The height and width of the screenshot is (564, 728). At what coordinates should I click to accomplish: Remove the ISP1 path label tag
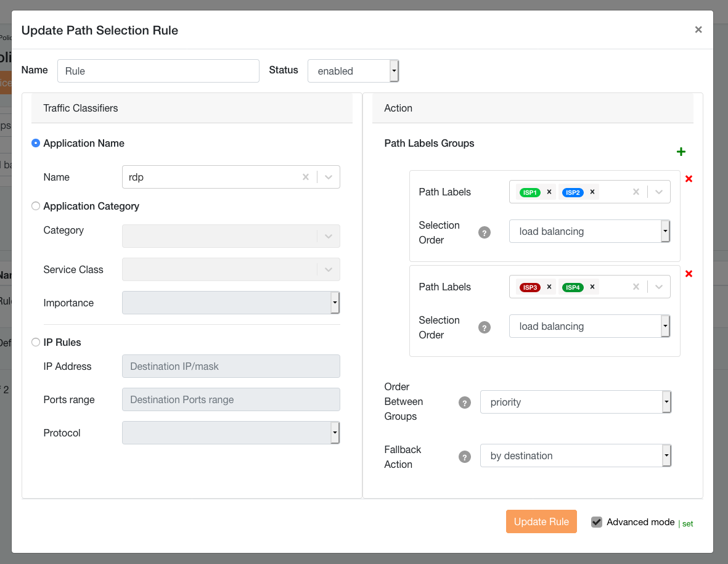tap(549, 192)
